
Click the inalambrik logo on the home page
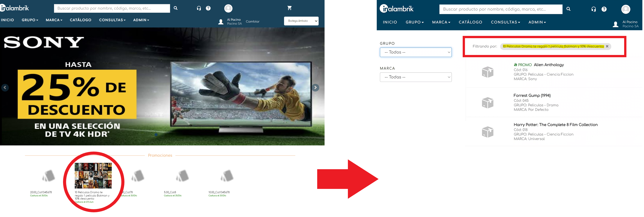15,8
